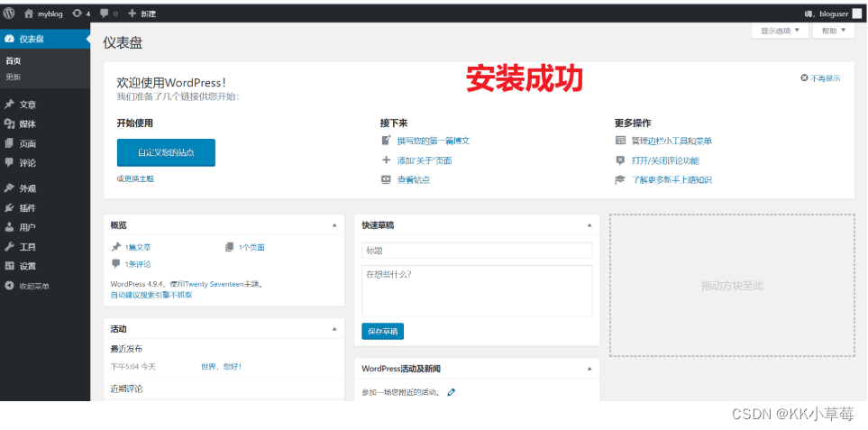Click the 工具 wrench icon in sidebar
The height and width of the screenshot is (430, 868).
coord(9,247)
